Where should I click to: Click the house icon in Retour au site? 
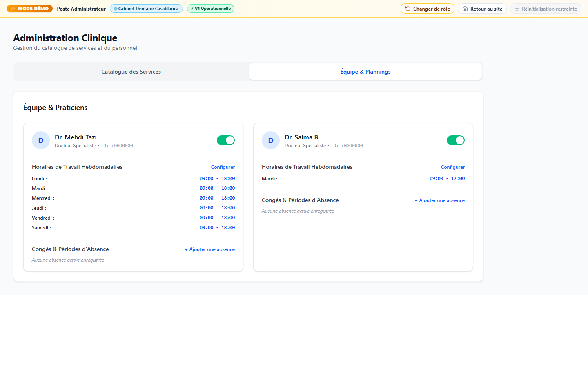click(465, 9)
